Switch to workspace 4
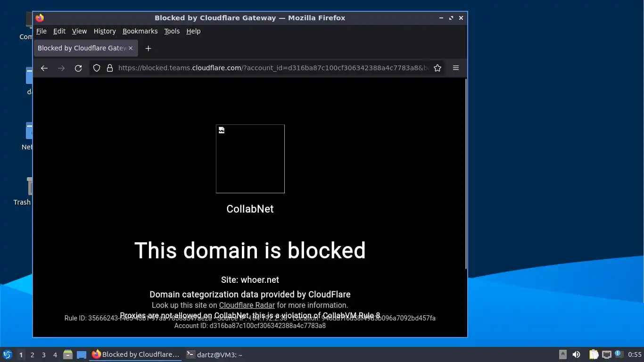This screenshot has width=644, height=362. (55, 354)
